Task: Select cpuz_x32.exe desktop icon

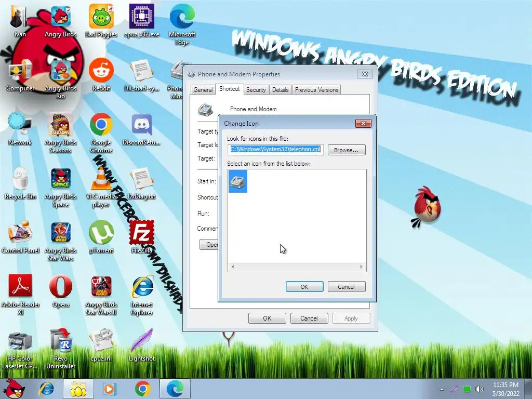Action: (x=141, y=21)
